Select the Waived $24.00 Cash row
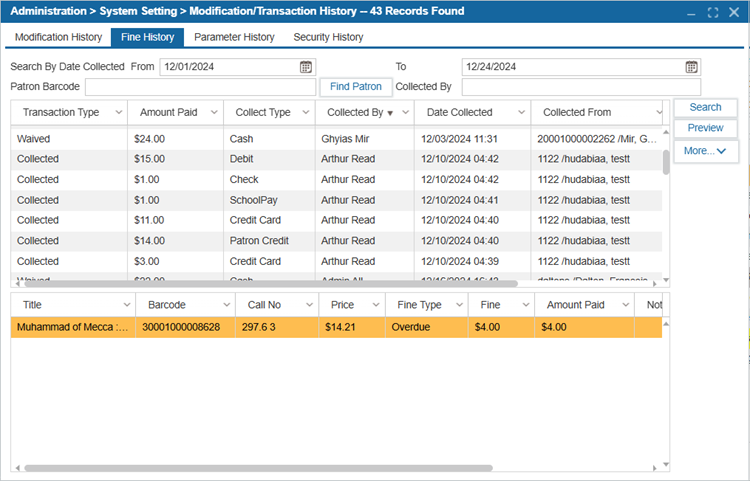The image size is (750, 481). pos(336,139)
